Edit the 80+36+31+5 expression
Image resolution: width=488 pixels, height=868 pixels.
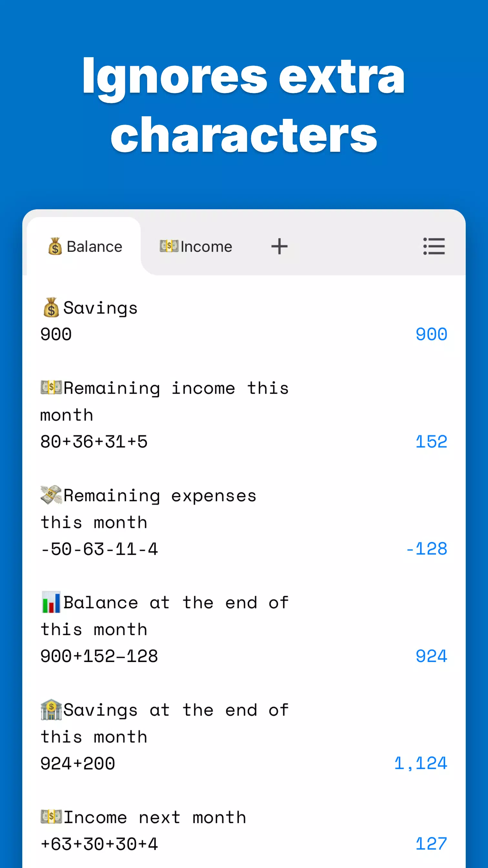pos(94,441)
